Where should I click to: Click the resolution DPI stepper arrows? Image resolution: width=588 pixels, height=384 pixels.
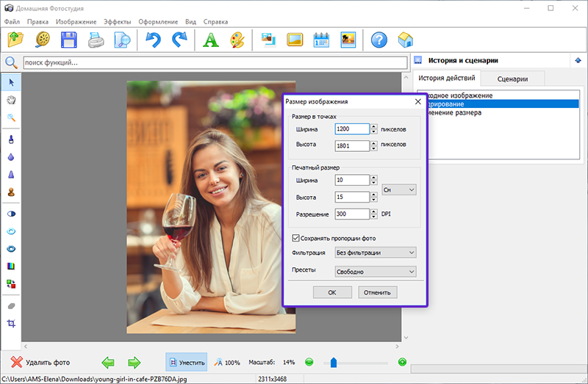(374, 214)
